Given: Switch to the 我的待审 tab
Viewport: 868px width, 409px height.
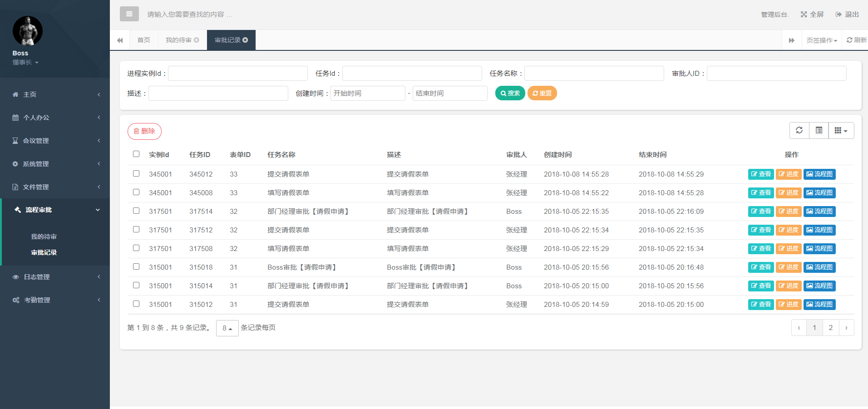Looking at the screenshot, I should (178, 40).
